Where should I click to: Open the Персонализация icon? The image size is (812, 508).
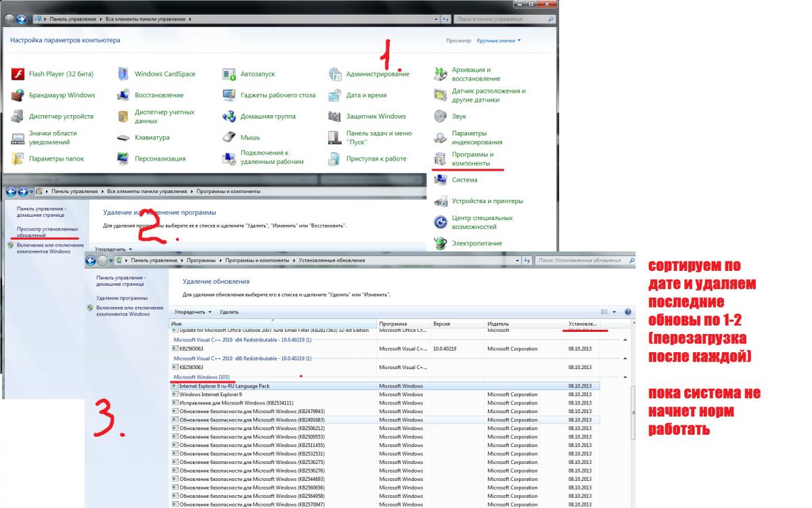124,158
